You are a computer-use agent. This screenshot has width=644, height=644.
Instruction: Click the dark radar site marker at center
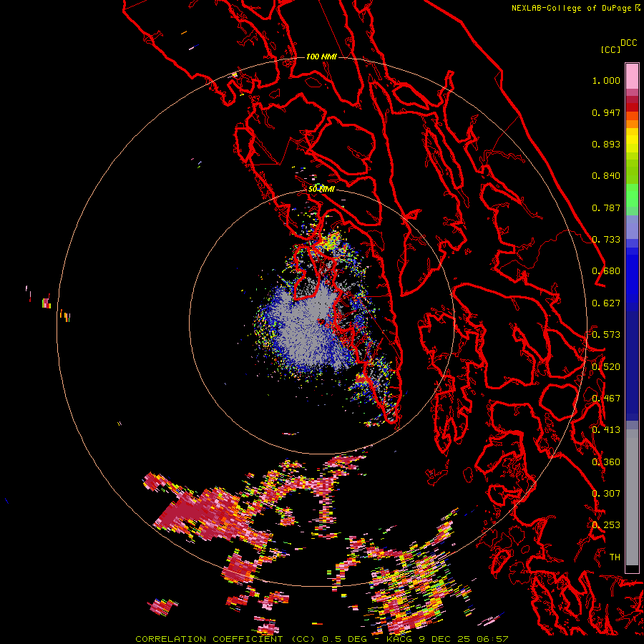coord(321,321)
